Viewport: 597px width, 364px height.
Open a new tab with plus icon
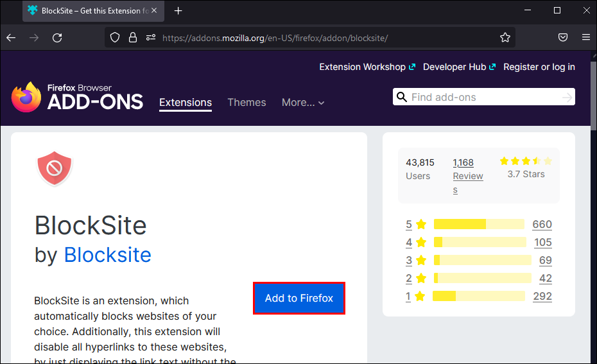click(178, 11)
